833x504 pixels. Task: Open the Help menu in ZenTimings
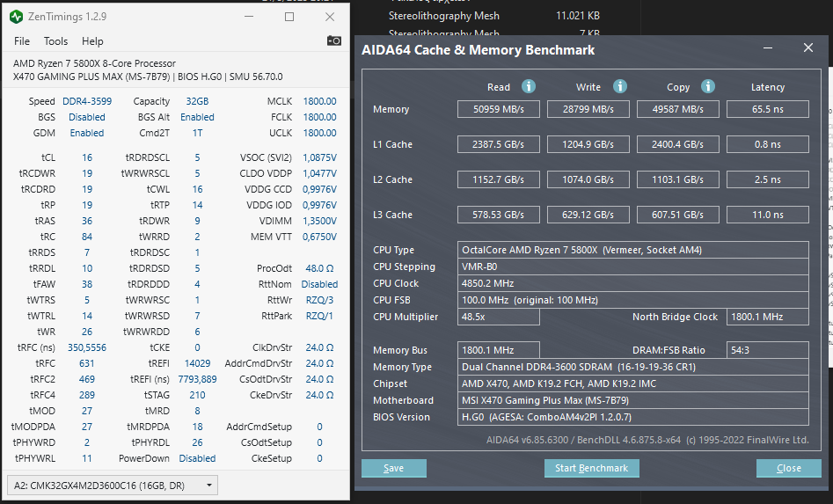(x=92, y=40)
